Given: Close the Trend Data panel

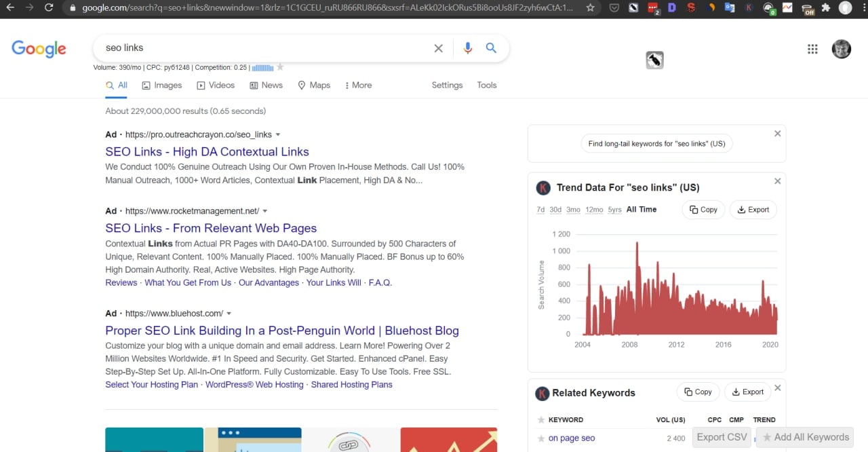Looking at the screenshot, I should point(778,181).
